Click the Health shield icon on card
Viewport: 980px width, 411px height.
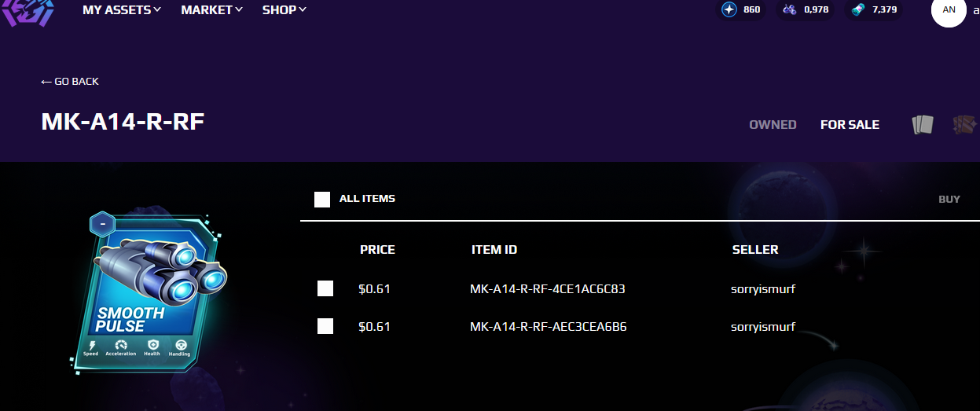tap(152, 346)
